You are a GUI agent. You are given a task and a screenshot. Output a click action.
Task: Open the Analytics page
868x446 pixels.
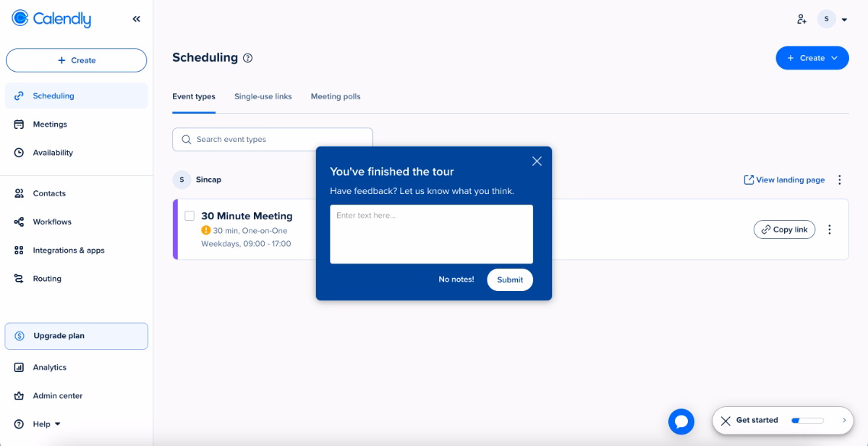coord(50,367)
